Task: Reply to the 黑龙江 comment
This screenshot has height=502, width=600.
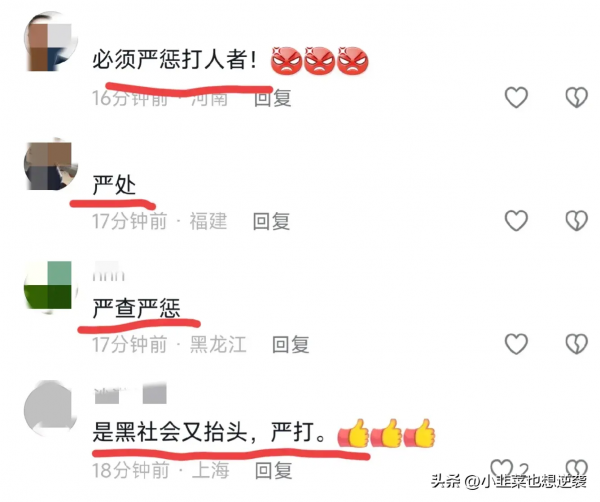Action: [290, 344]
